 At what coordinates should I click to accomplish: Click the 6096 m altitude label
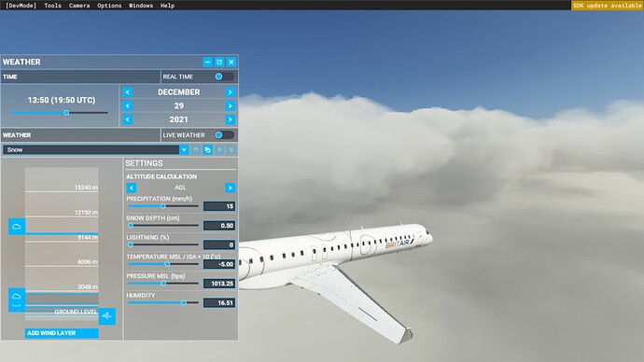point(88,262)
